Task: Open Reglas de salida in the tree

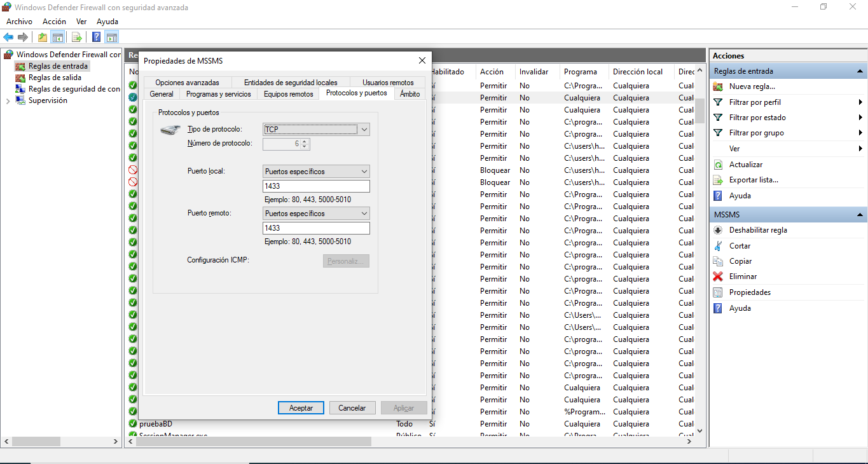Action: pyautogui.click(x=55, y=78)
